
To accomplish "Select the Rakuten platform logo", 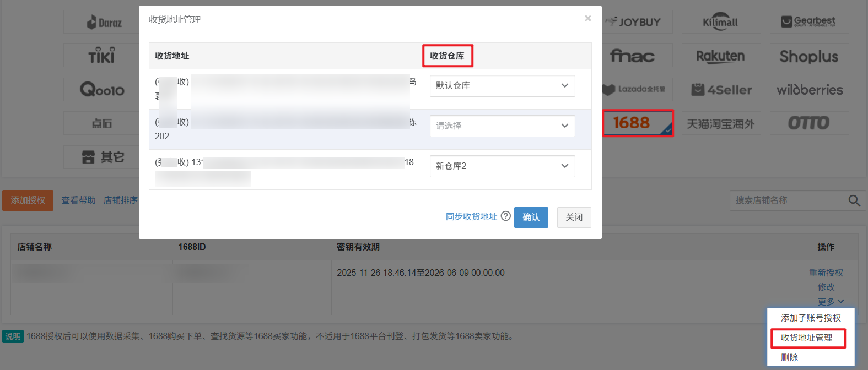I will (x=721, y=56).
